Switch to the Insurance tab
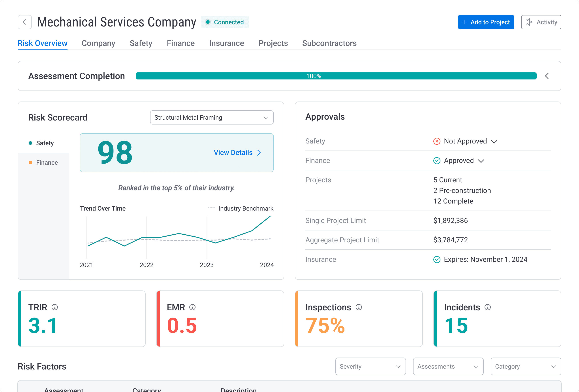The height and width of the screenshot is (392, 579). (226, 43)
